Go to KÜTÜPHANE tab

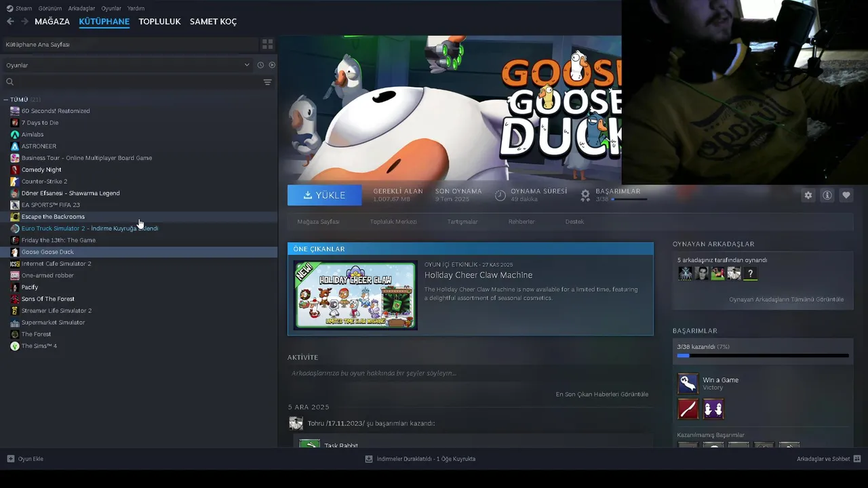(104, 22)
